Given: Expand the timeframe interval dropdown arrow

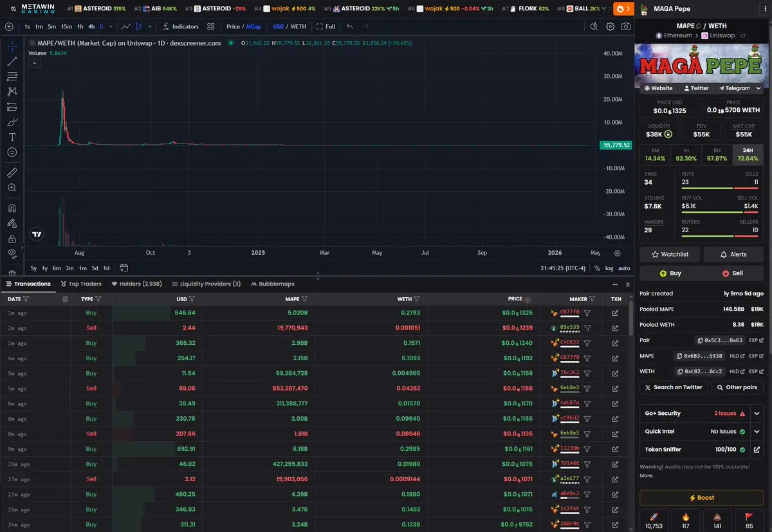Looking at the screenshot, I should [x=111, y=26].
